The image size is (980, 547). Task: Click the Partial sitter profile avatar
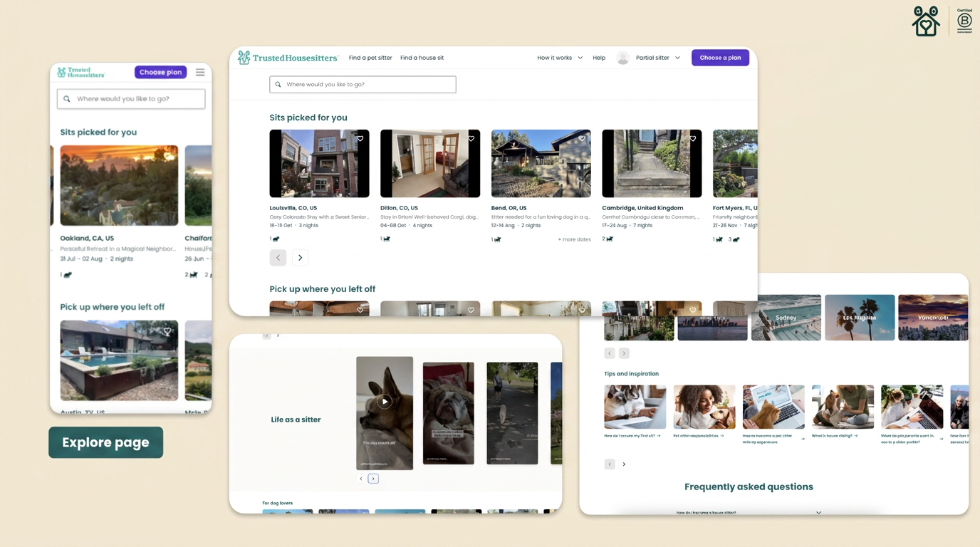623,58
